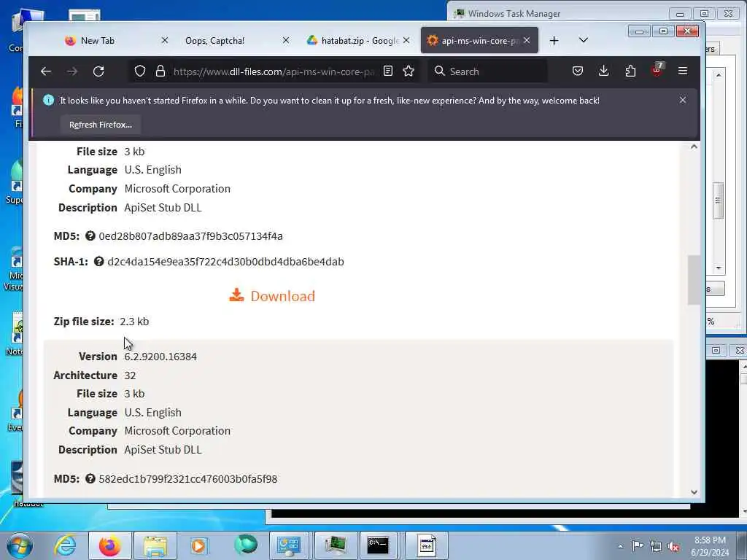
Task: Select version text 6.2.9200.16384
Action: [160, 356]
